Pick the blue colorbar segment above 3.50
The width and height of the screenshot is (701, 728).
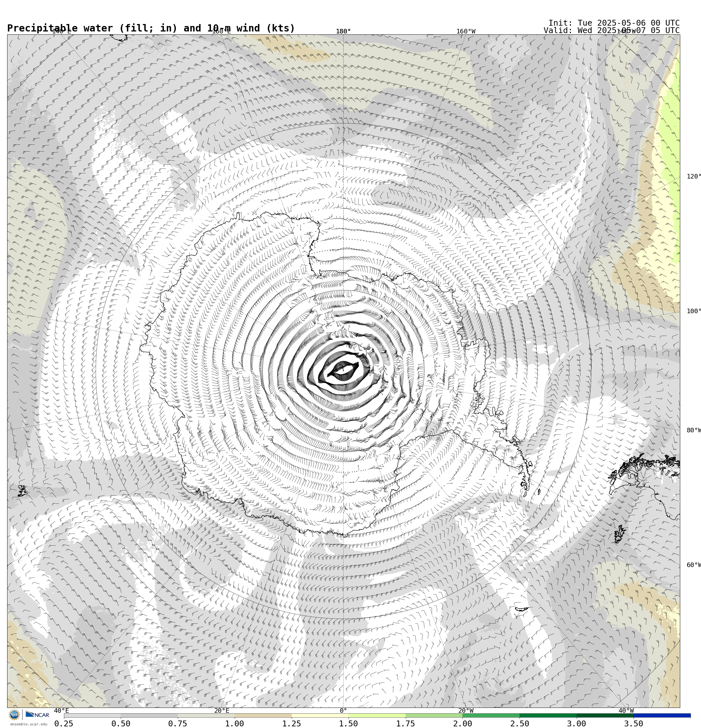pyautogui.click(x=662, y=715)
